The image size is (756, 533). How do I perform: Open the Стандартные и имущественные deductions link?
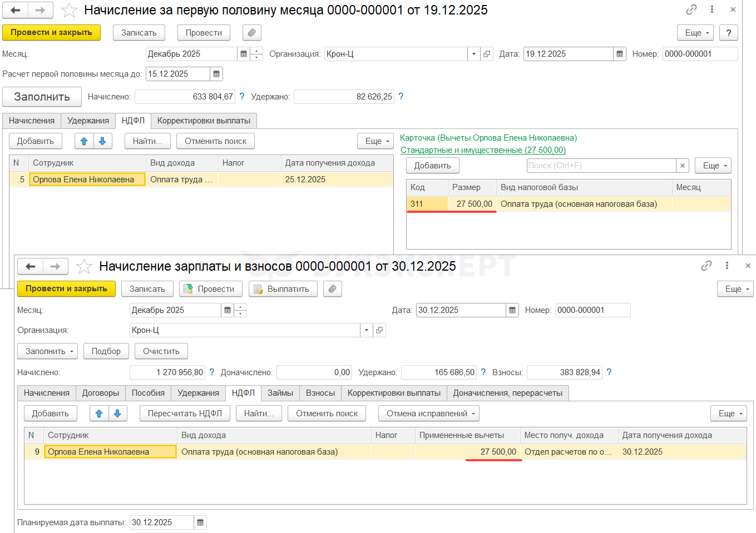pos(483,150)
